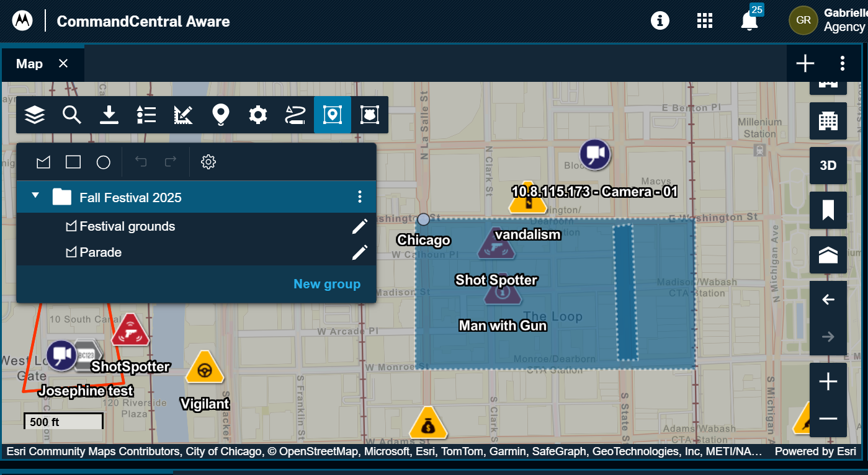Open the GR user profile avatar
Image resolution: width=868 pixels, height=475 pixels.
(x=803, y=20)
